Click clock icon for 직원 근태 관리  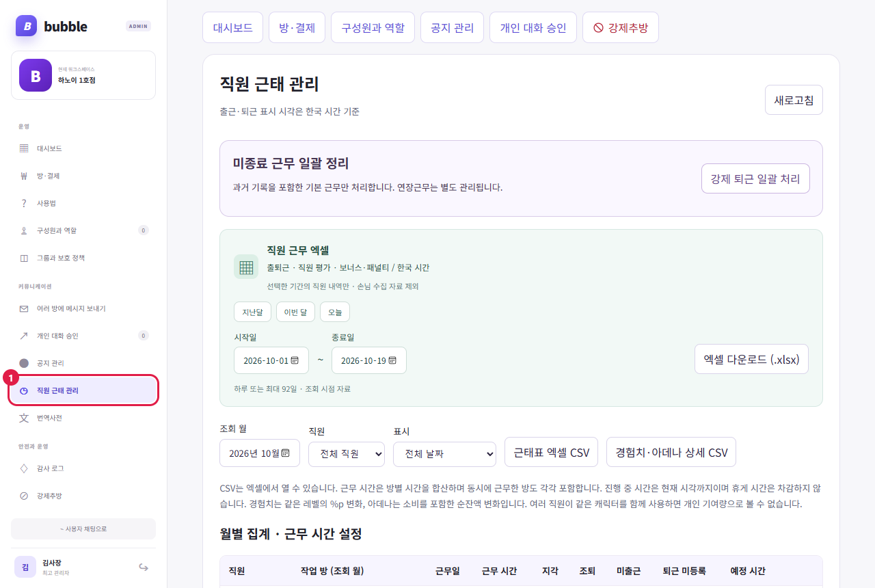pos(24,390)
